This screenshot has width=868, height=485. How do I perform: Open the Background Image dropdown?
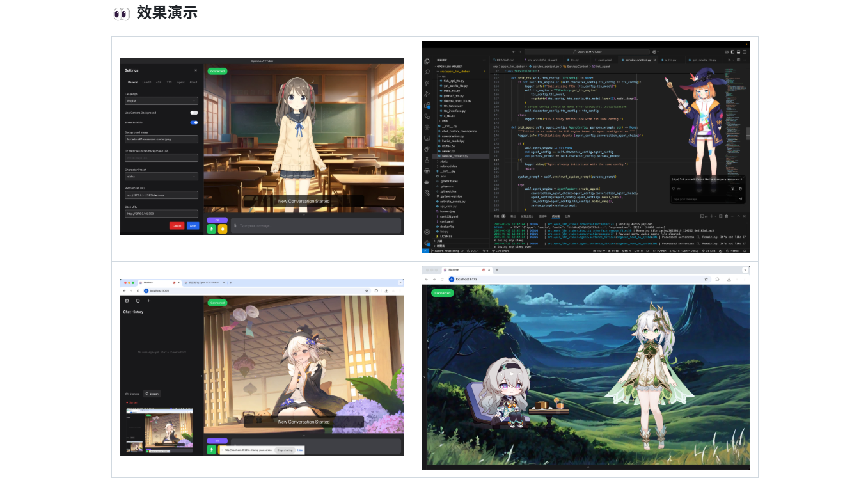[x=161, y=139]
